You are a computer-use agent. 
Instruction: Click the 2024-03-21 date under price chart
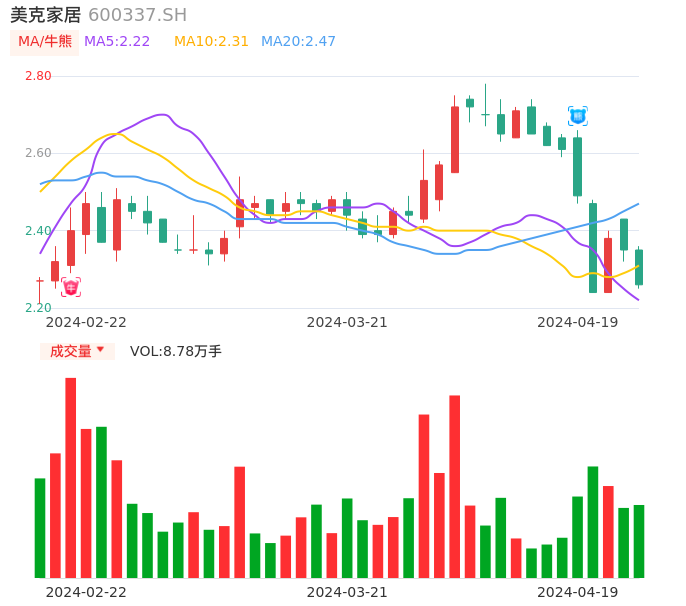347,323
